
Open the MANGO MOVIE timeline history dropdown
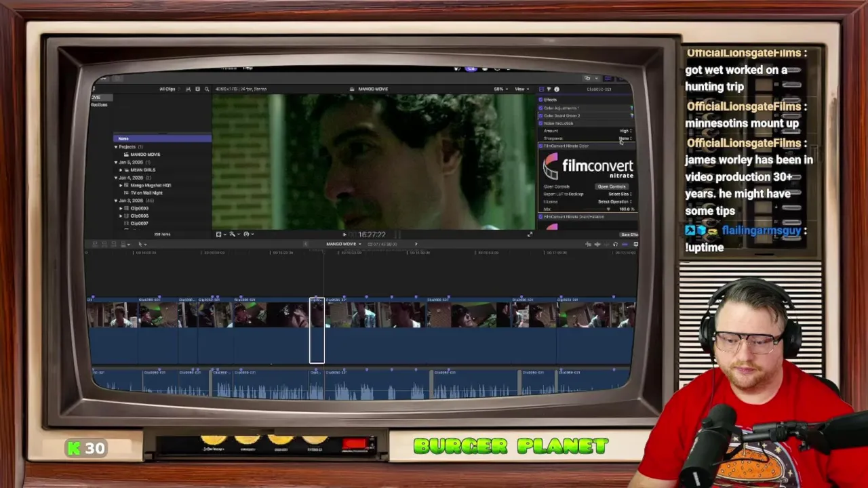click(x=343, y=244)
